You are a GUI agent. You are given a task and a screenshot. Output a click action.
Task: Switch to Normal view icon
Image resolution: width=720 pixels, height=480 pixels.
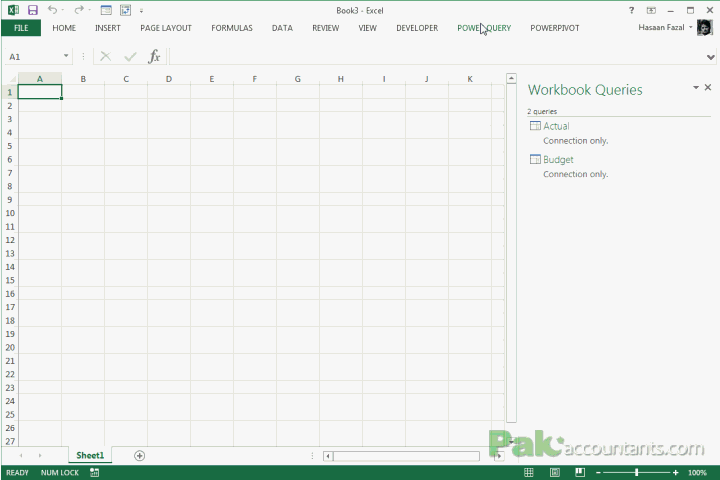pos(529,473)
